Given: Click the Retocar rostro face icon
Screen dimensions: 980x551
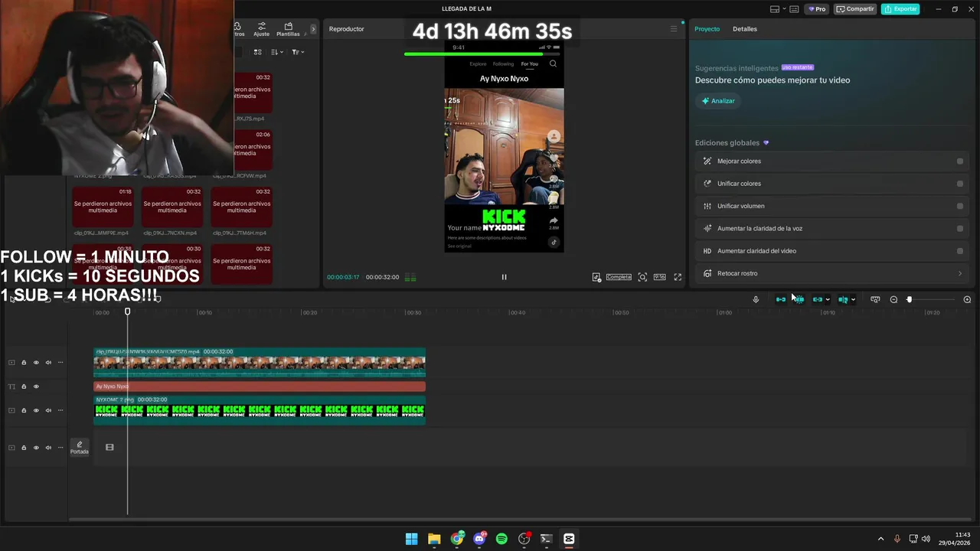Looking at the screenshot, I should 707,273.
